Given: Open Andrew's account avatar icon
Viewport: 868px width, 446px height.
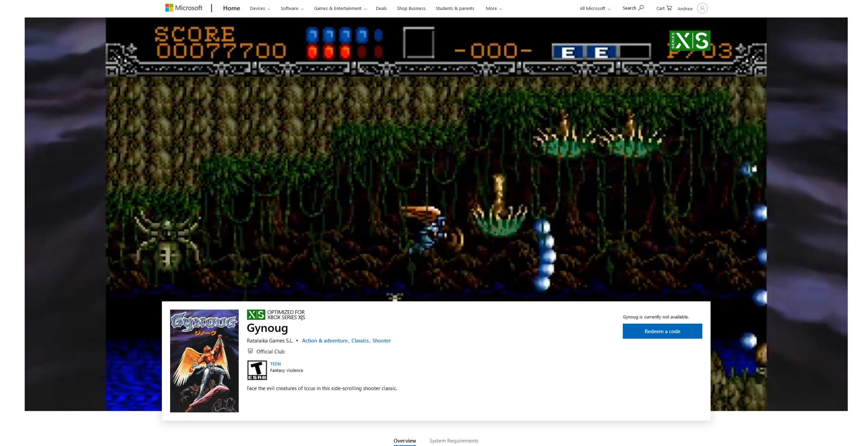Looking at the screenshot, I should click(x=702, y=8).
